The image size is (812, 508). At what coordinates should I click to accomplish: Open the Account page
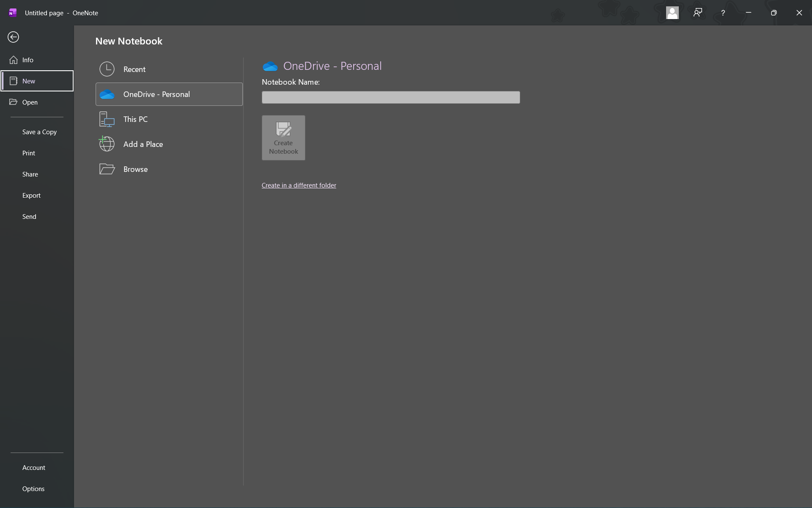37,467
